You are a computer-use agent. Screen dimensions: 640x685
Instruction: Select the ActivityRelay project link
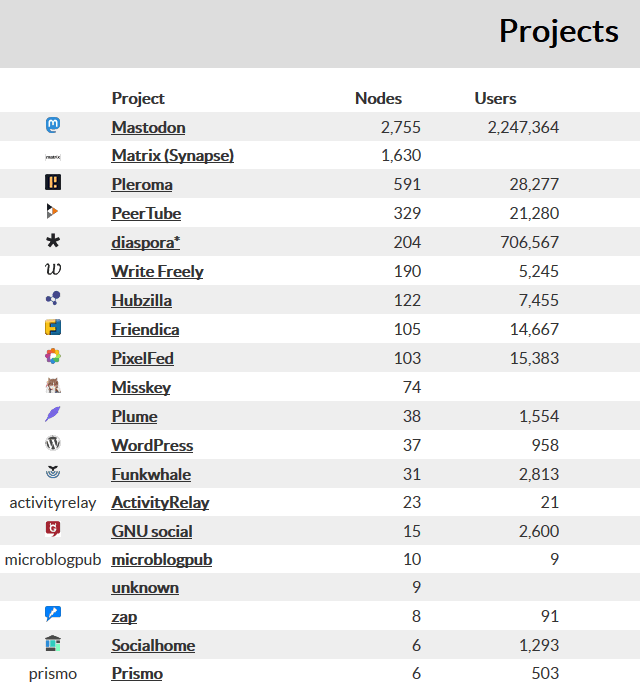coord(160,502)
